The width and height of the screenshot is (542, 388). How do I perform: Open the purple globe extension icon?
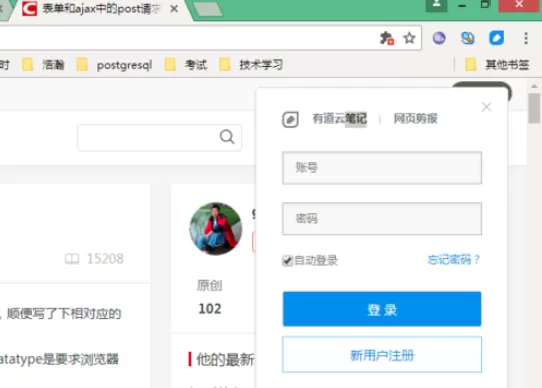[439, 38]
